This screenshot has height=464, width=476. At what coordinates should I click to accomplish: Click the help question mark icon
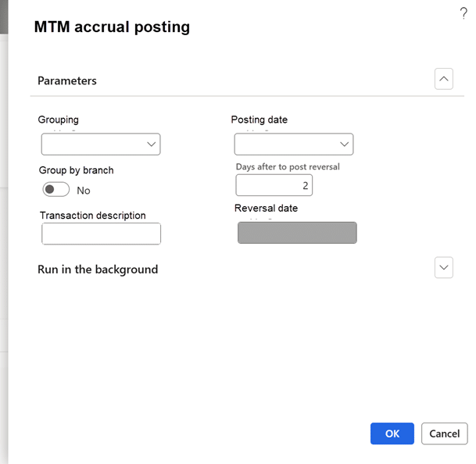(463, 12)
